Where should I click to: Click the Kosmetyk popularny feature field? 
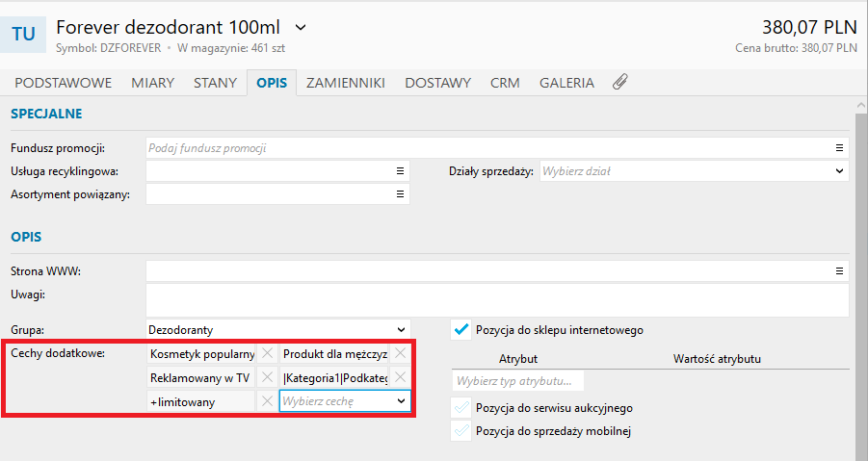pos(201,354)
